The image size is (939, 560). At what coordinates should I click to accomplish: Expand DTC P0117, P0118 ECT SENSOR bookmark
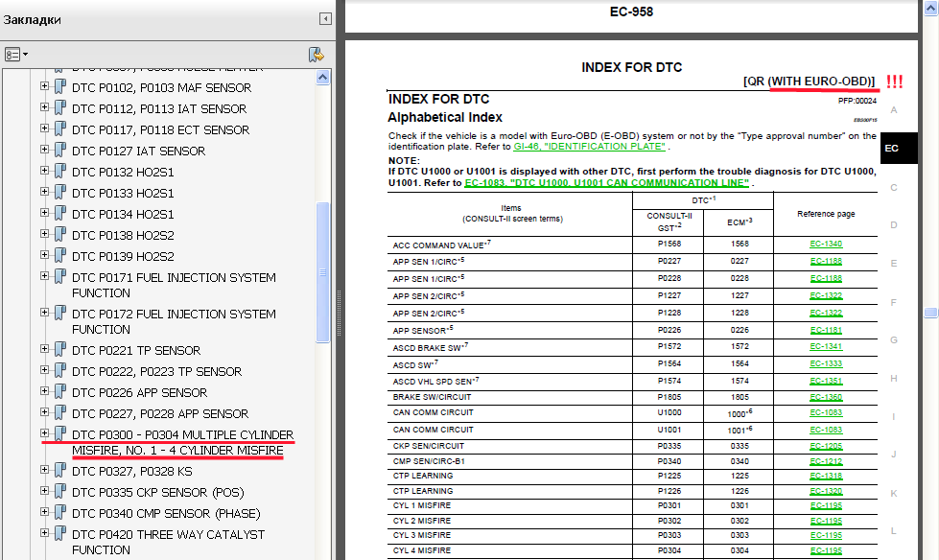coord(44,128)
